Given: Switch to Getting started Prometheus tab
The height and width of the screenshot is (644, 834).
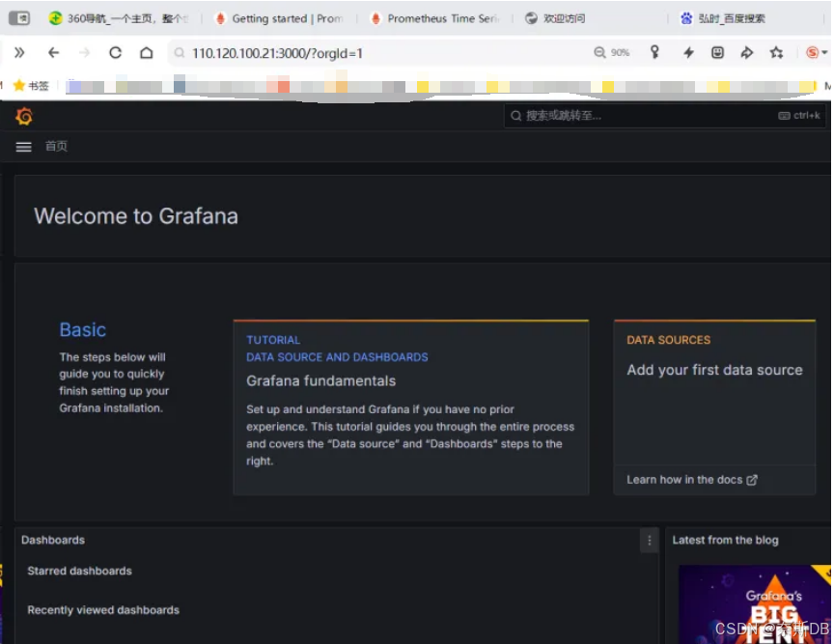Looking at the screenshot, I should click(279, 18).
